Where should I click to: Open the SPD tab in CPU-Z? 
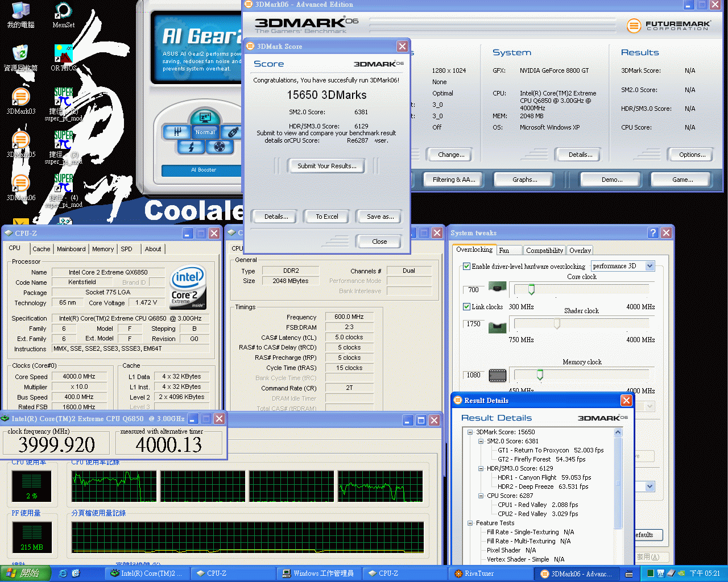point(126,249)
